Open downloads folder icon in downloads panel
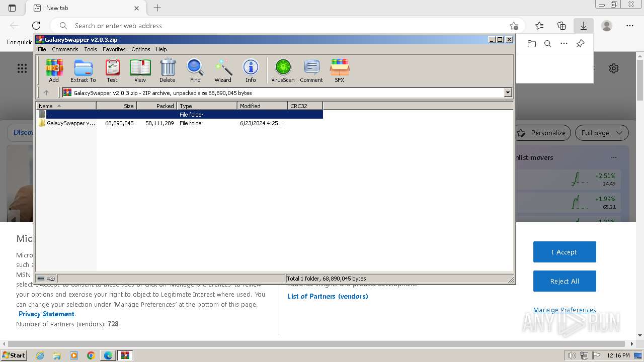This screenshot has height=362, width=644. coord(532,44)
